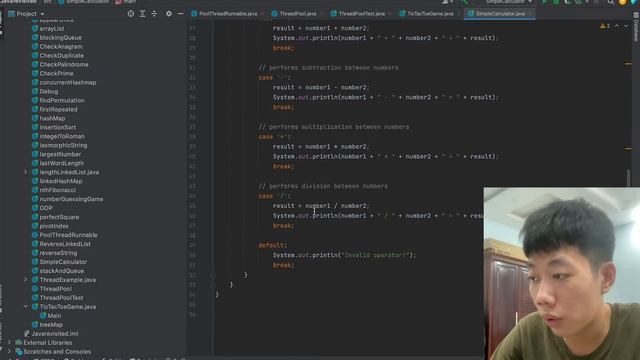Viewport: 640px width, 360px height.
Task: Select arrayList class in tree
Action: click(51, 29)
